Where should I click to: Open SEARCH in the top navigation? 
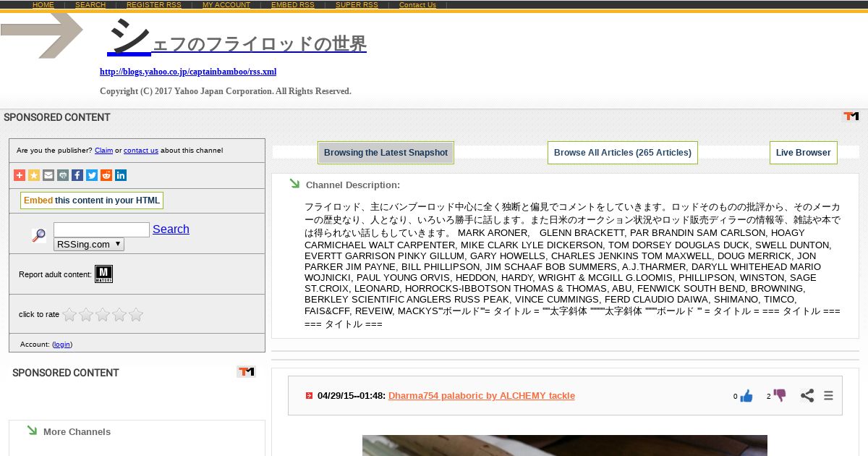pos(90,5)
